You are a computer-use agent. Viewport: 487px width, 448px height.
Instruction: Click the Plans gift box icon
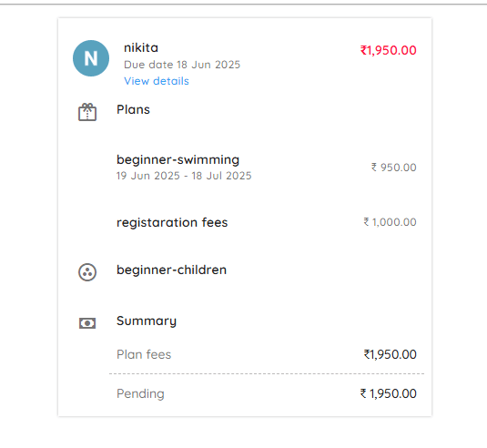pos(87,112)
